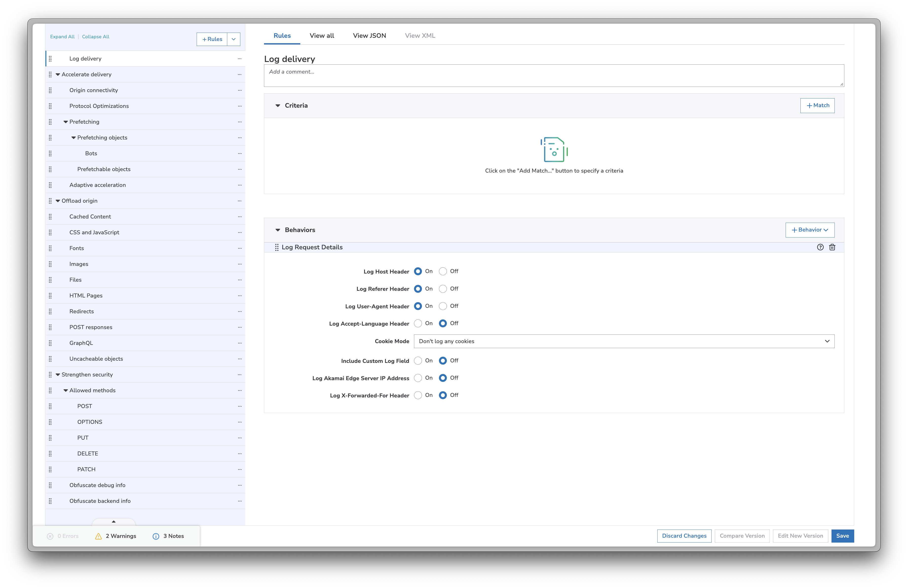The image size is (908, 588).
Task: Open overflow menu for Obfuscate debug info rule
Action: [240, 485]
